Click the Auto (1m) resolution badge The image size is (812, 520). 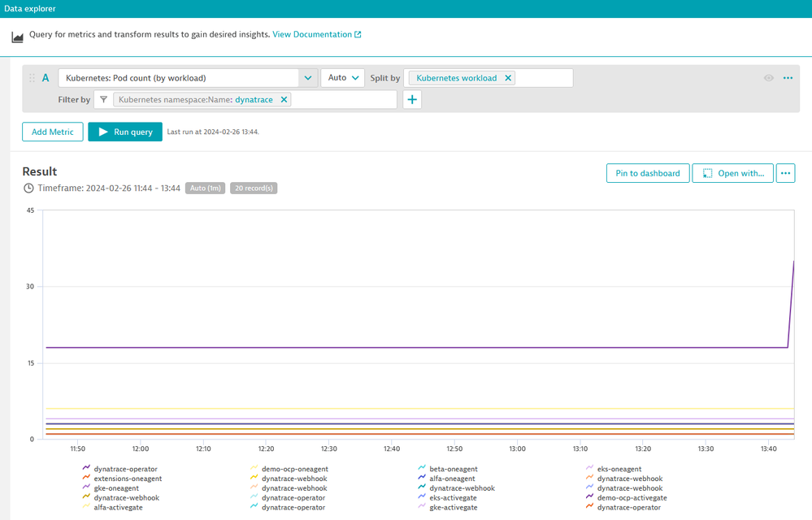click(x=205, y=188)
